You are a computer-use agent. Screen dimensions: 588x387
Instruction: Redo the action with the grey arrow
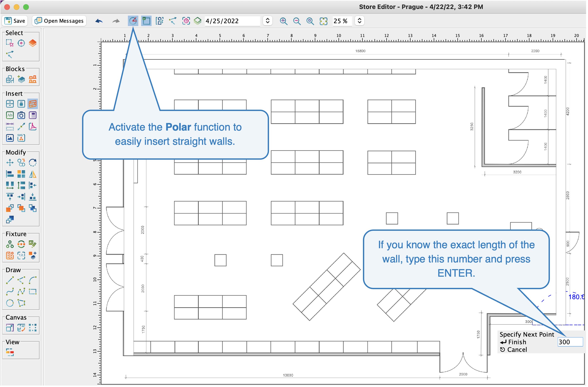[x=116, y=21]
